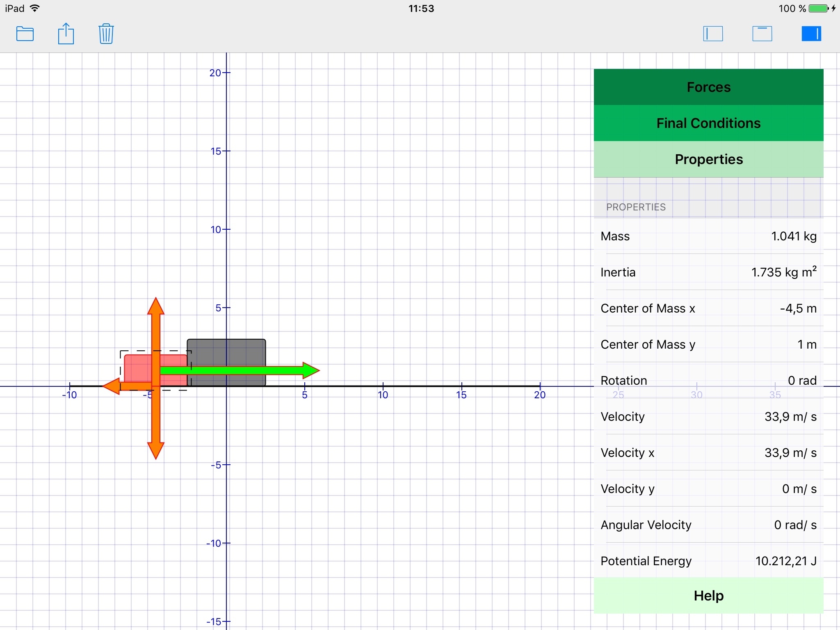Toggle the right sidebar panel icon

[811, 34]
